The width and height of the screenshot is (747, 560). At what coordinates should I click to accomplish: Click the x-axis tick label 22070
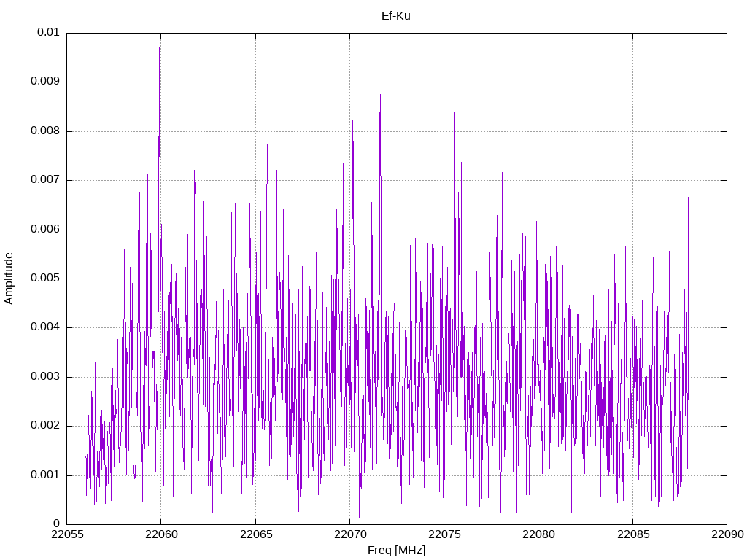tap(350, 534)
